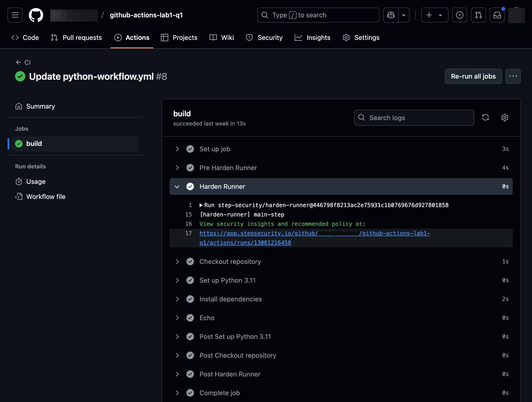
Task: Open Pull requests icon in top header
Action: [478, 15]
